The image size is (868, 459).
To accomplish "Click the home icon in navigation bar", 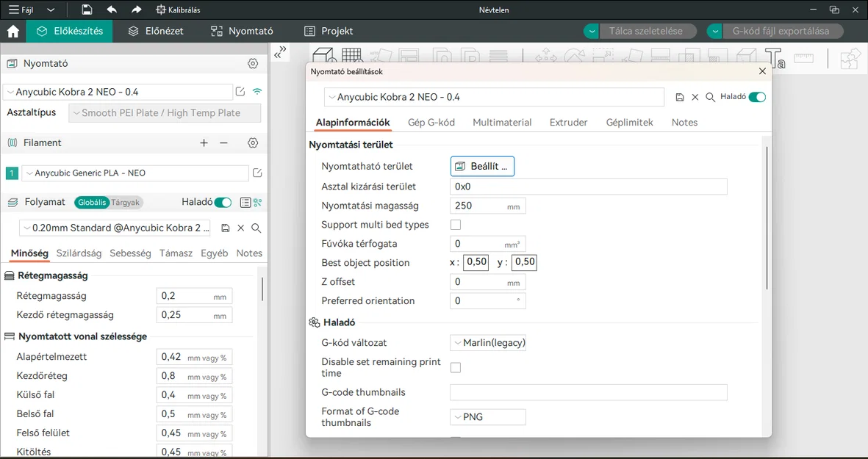I will (13, 32).
